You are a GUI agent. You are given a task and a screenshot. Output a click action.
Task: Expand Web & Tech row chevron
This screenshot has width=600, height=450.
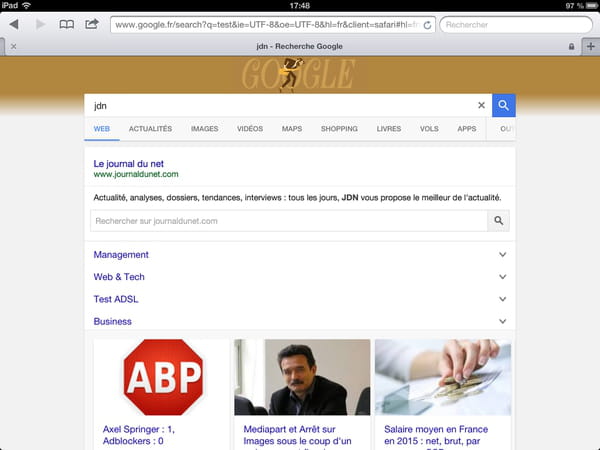point(503,277)
